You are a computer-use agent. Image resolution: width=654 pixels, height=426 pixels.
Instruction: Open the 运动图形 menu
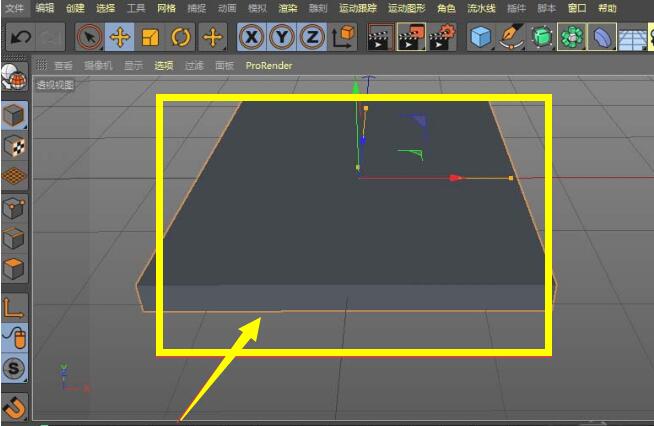(407, 8)
